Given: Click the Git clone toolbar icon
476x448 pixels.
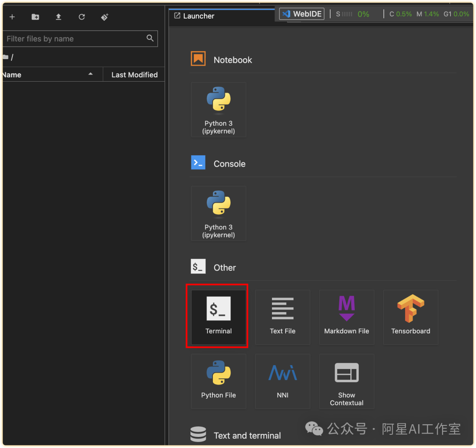Looking at the screenshot, I should click(x=105, y=17).
